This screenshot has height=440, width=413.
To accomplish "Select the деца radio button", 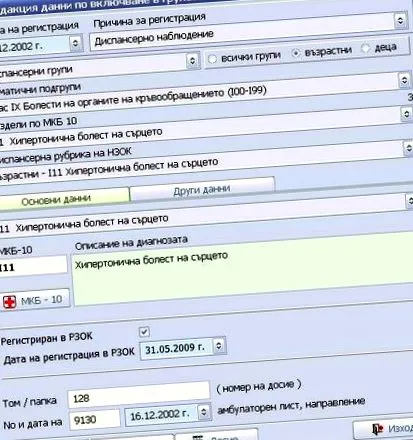I will click(x=366, y=48).
